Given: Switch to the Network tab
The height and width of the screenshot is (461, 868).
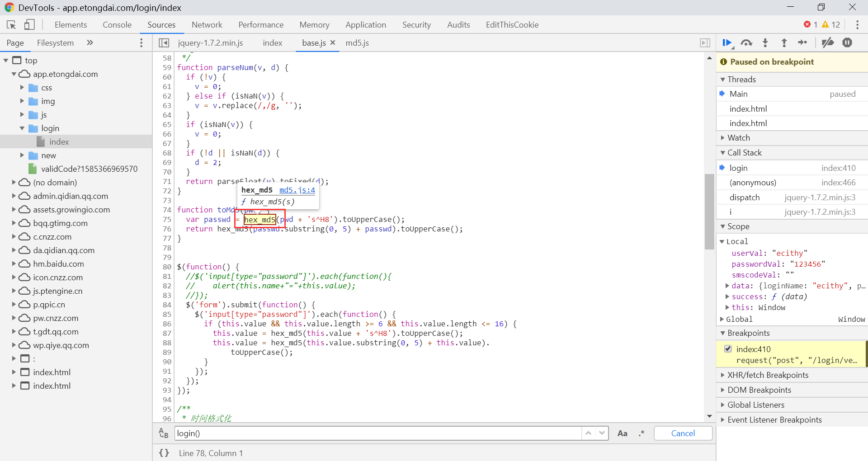Looking at the screenshot, I should pyautogui.click(x=207, y=25).
